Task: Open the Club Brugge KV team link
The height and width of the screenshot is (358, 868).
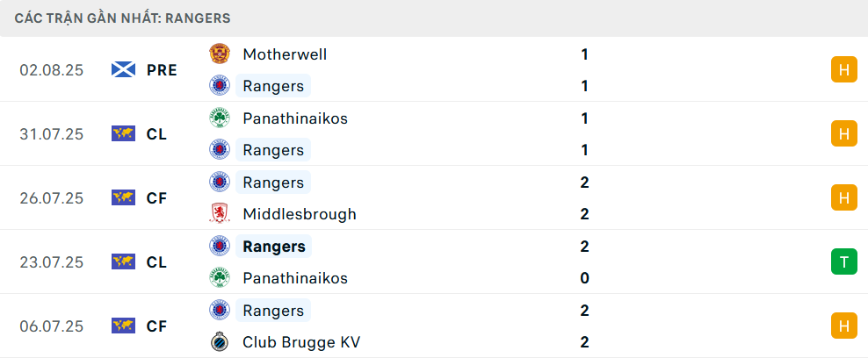Action: 301,342
